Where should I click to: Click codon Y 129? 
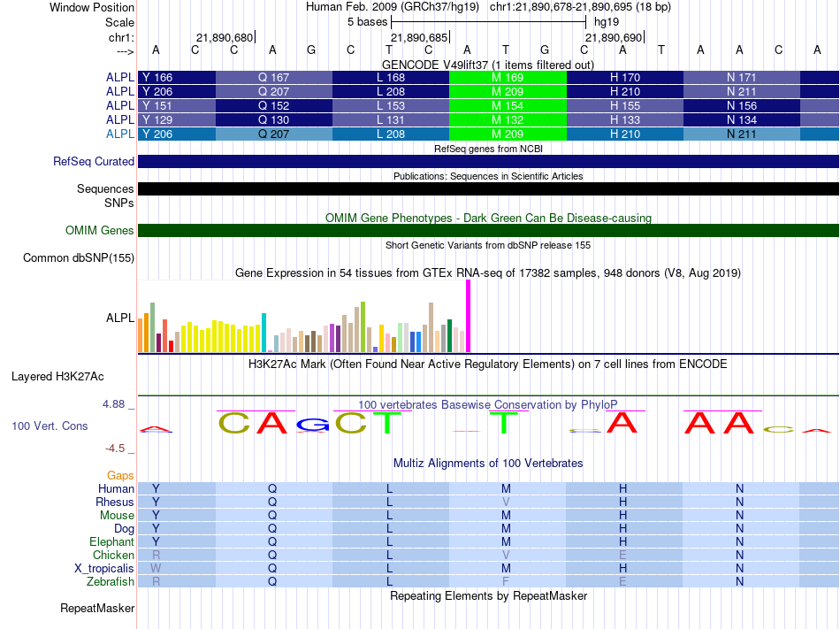coord(177,120)
